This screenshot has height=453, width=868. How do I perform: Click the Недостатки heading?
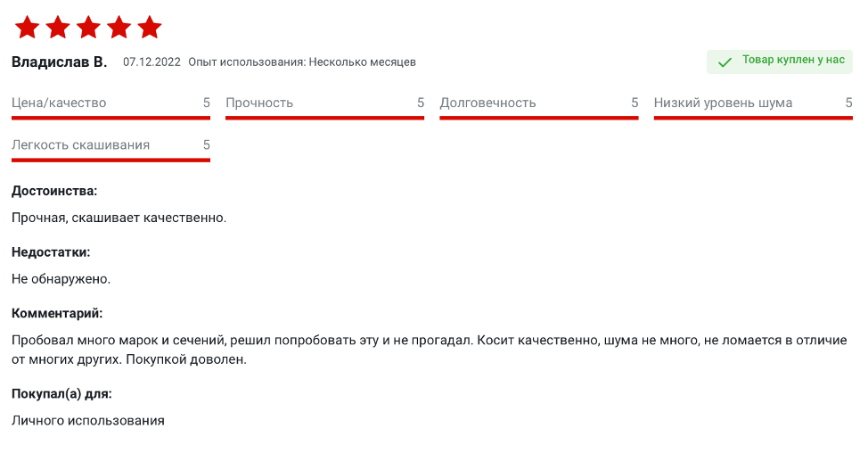[x=51, y=252]
